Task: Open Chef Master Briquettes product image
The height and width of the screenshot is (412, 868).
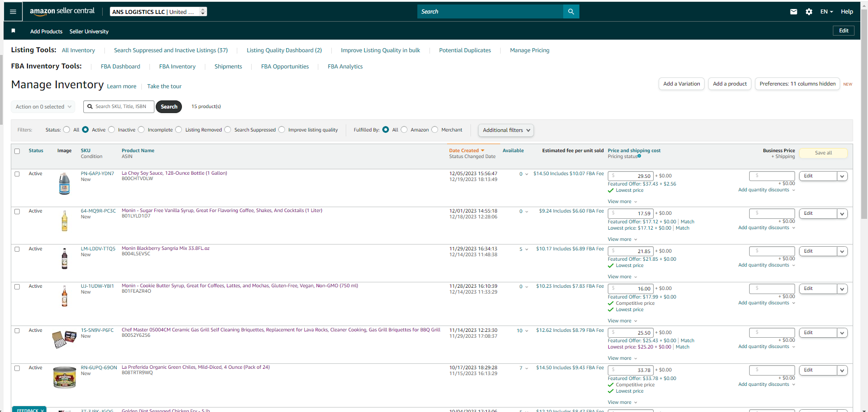Action: click(x=64, y=340)
